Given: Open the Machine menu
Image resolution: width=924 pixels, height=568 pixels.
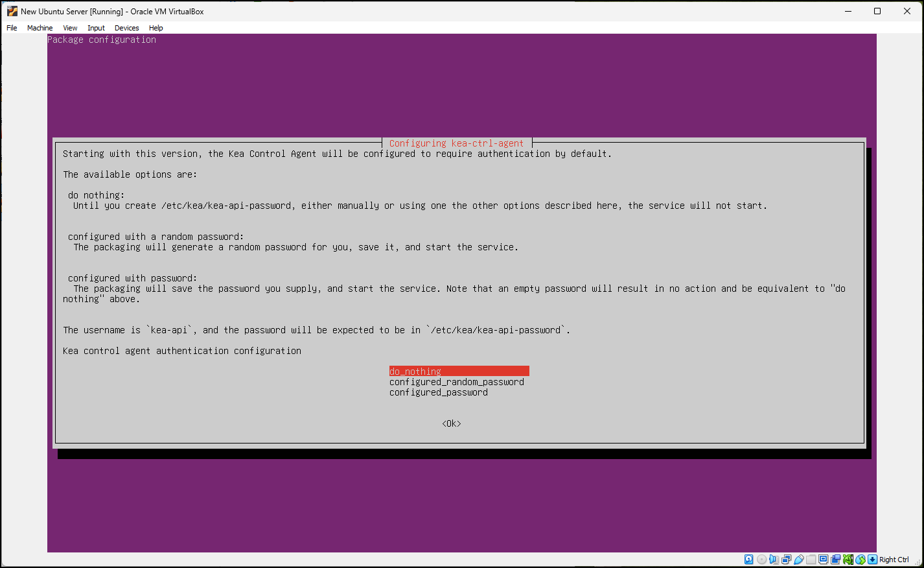Looking at the screenshot, I should click(40, 28).
